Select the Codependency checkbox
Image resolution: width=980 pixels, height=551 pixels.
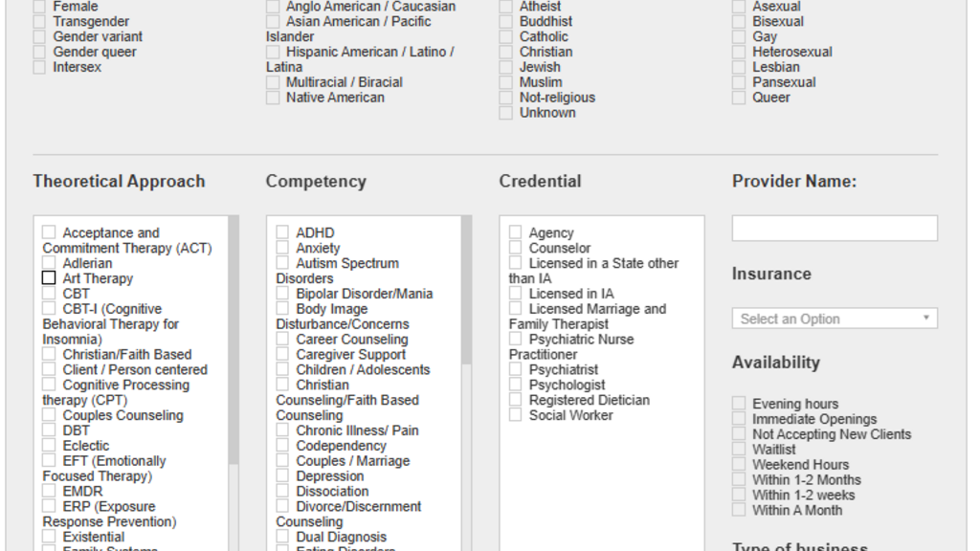(x=282, y=445)
